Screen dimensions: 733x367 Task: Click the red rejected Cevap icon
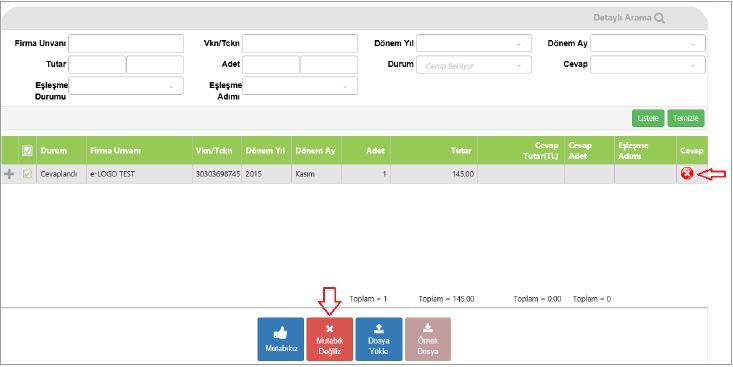click(x=687, y=174)
